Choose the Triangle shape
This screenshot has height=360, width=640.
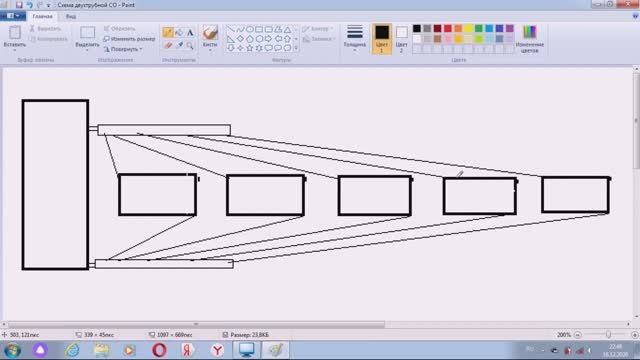288,29
